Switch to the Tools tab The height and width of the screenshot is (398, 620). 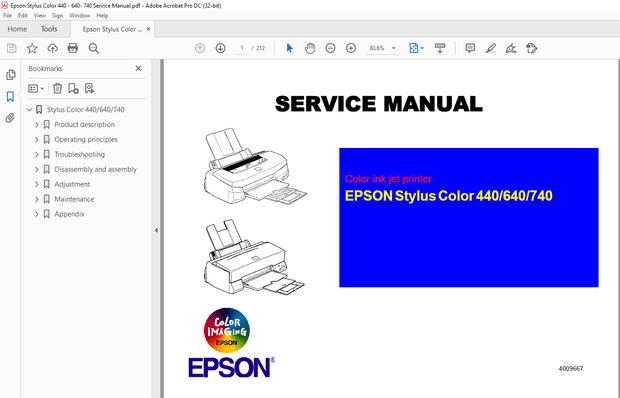point(49,29)
